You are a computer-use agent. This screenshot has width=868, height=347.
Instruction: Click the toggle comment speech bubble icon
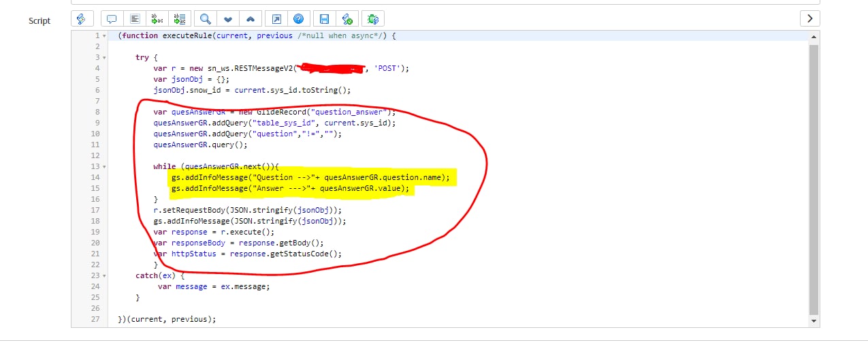(112, 19)
